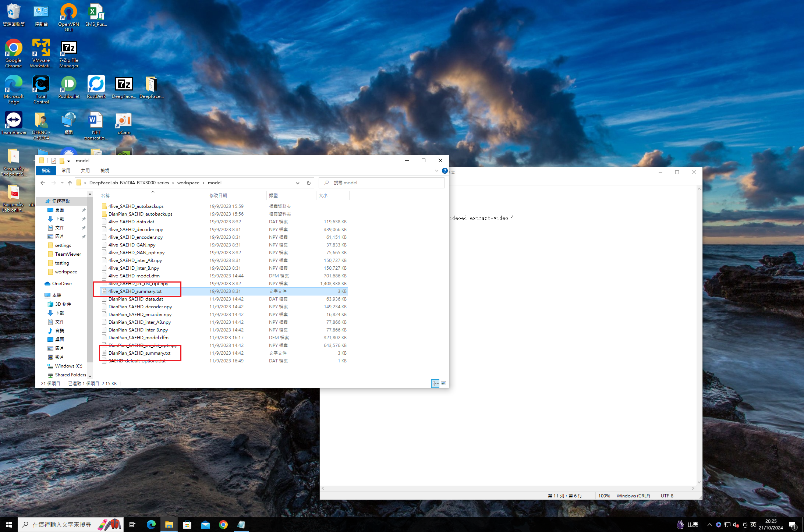
Task: Select the workspace quick access folder
Action: coord(66,272)
